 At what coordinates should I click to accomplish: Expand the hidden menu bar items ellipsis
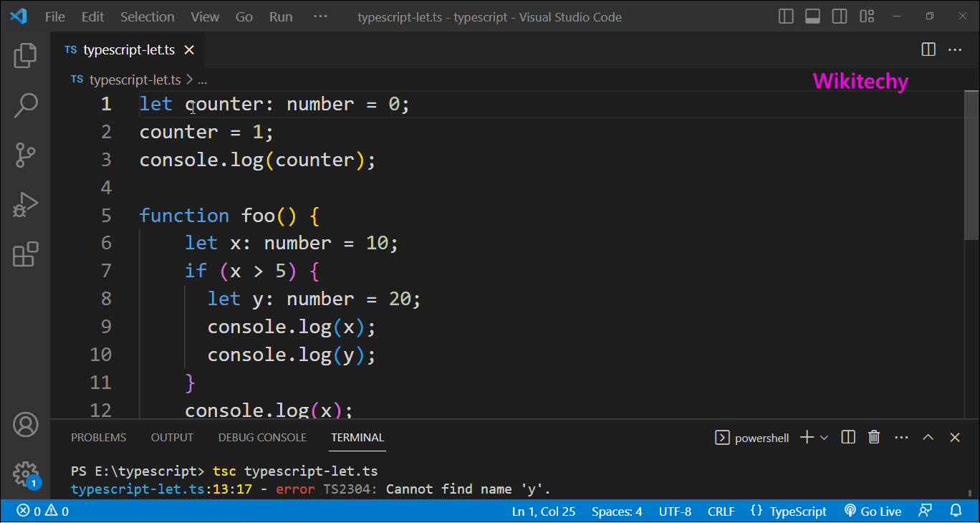coord(320,16)
